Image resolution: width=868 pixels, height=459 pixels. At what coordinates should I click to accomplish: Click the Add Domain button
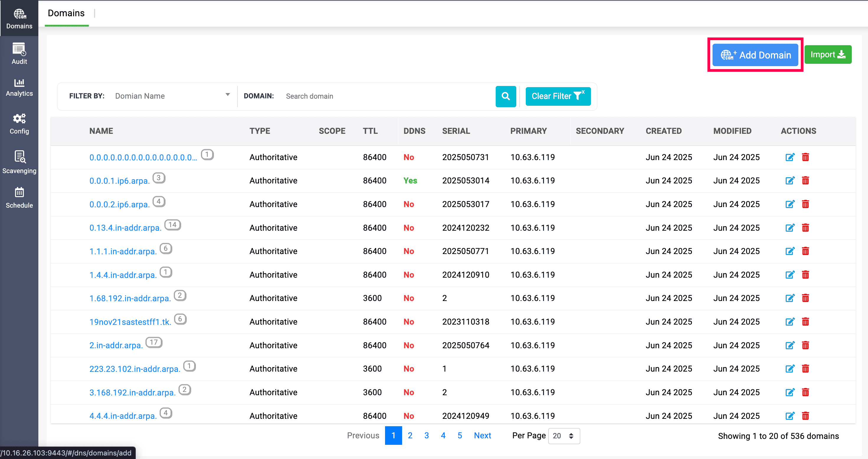[755, 55]
